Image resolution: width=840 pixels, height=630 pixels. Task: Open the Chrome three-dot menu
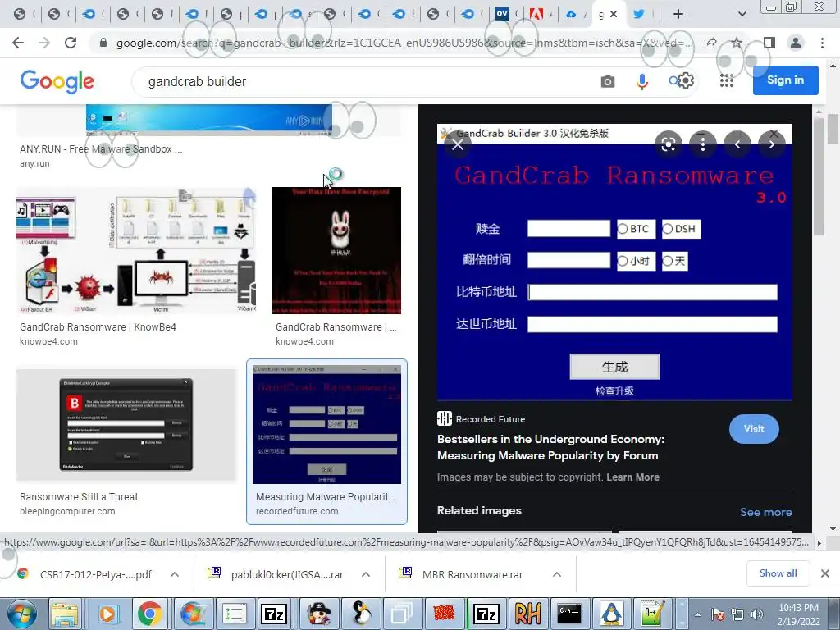(822, 43)
